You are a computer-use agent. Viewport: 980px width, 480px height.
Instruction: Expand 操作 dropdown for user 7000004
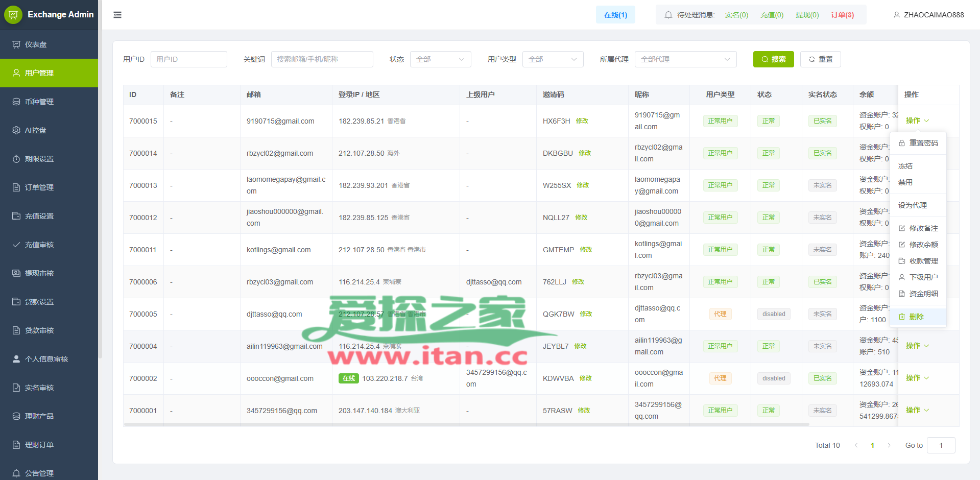(917, 346)
